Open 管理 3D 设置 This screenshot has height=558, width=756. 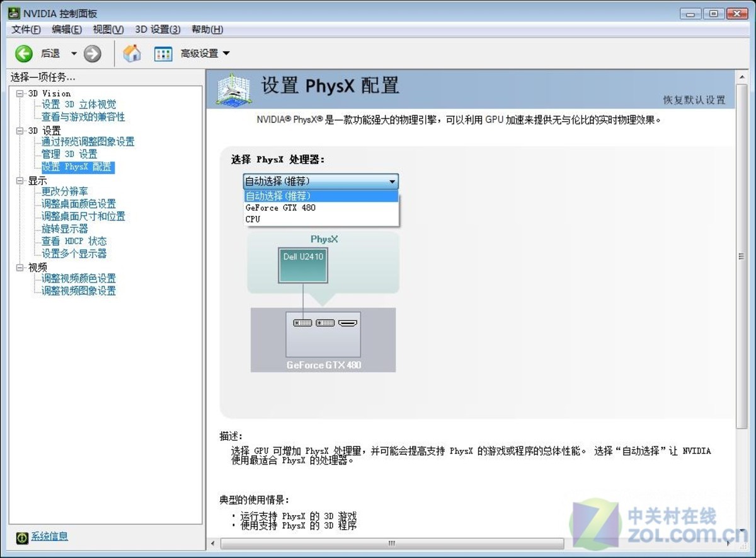(69, 154)
